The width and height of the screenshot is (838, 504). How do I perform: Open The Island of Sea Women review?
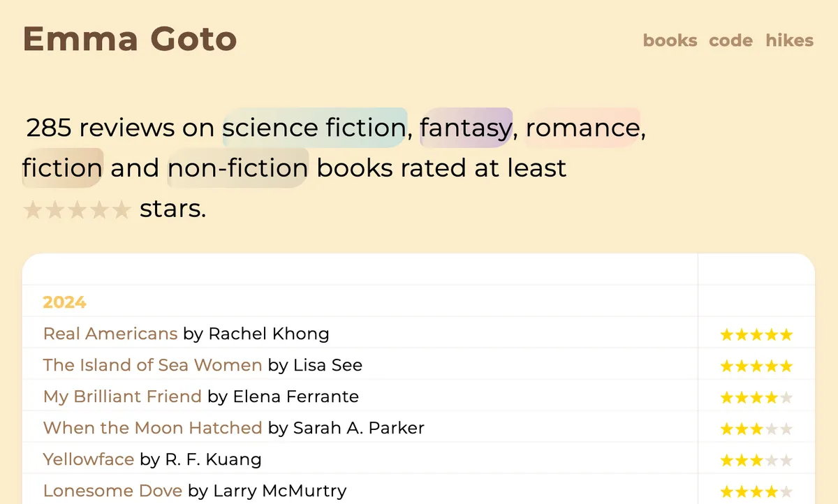[152, 365]
